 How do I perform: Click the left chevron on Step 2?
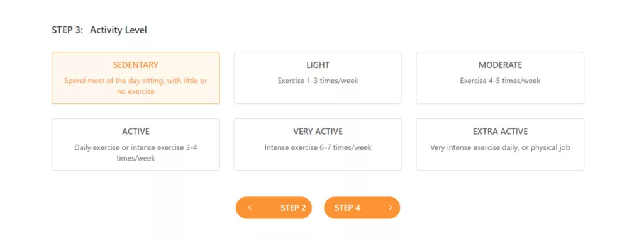[250, 208]
